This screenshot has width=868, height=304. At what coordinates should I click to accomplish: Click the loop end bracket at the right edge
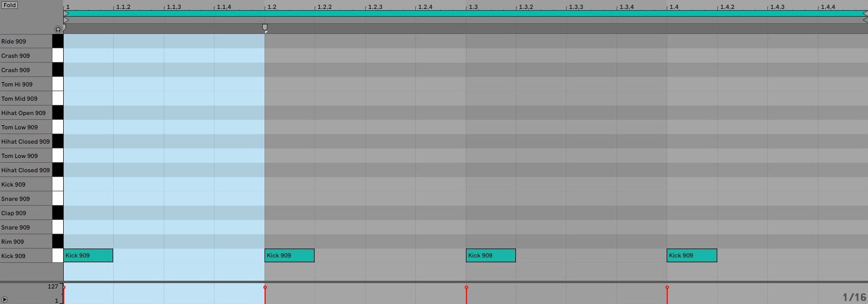point(865,13)
